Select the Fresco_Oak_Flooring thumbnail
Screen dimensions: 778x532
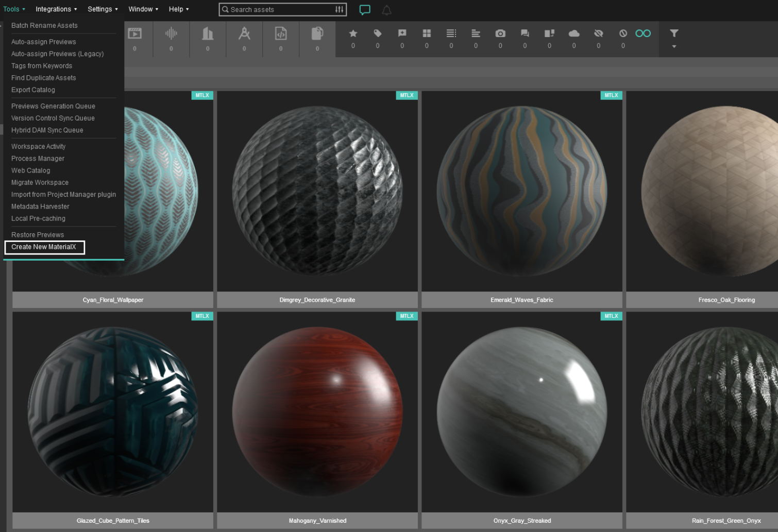coord(702,191)
